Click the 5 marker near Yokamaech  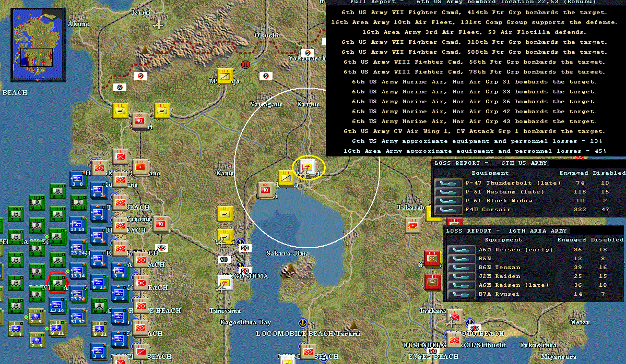coord(308,53)
